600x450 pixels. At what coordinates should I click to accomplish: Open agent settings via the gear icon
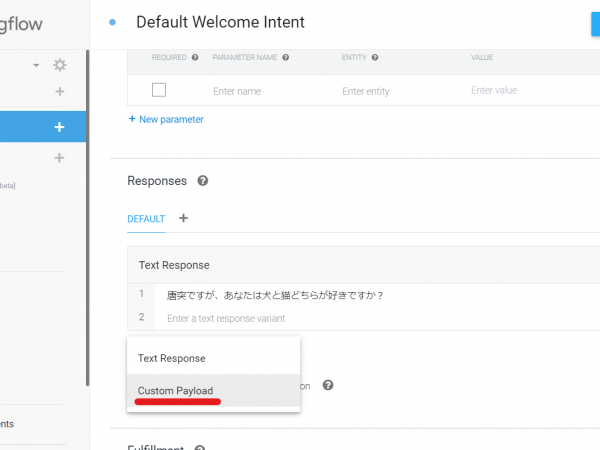click(x=60, y=65)
